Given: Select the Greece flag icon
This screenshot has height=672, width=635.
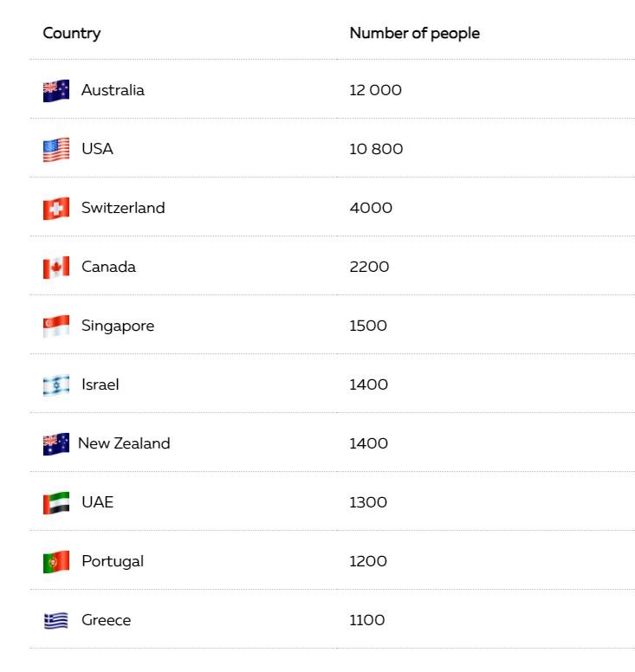Looking at the screenshot, I should [56, 621].
